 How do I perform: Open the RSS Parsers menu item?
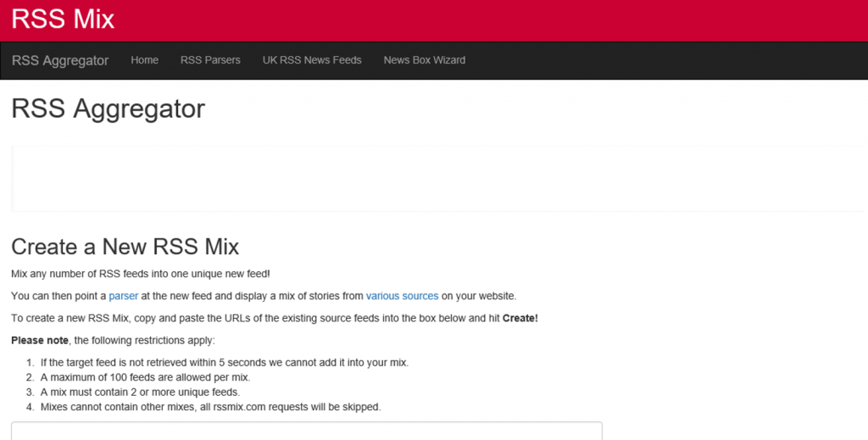click(x=210, y=60)
